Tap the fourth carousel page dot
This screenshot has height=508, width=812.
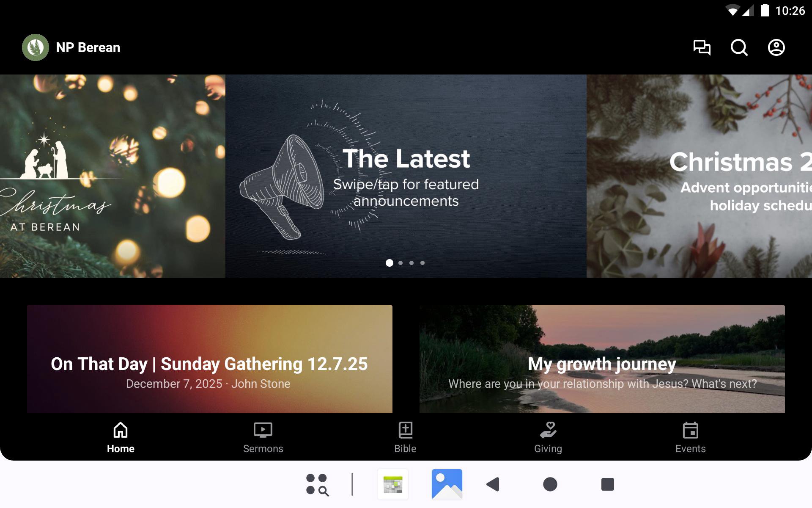(x=422, y=263)
